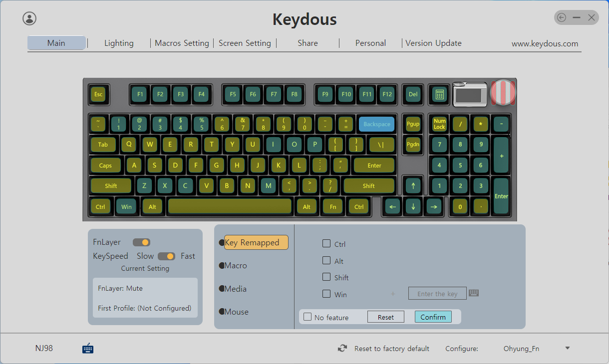609x364 pixels.
Task: Select the Esc key on the keyboard
Action: point(98,95)
